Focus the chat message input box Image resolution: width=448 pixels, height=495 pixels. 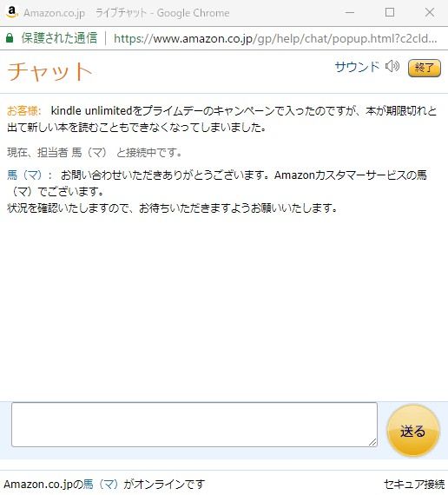[194, 425]
